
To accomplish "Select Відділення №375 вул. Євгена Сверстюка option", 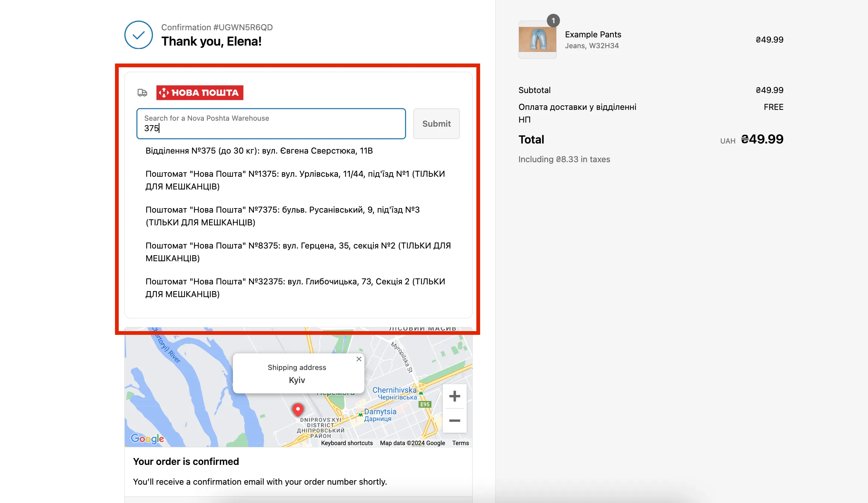I will pos(259,151).
